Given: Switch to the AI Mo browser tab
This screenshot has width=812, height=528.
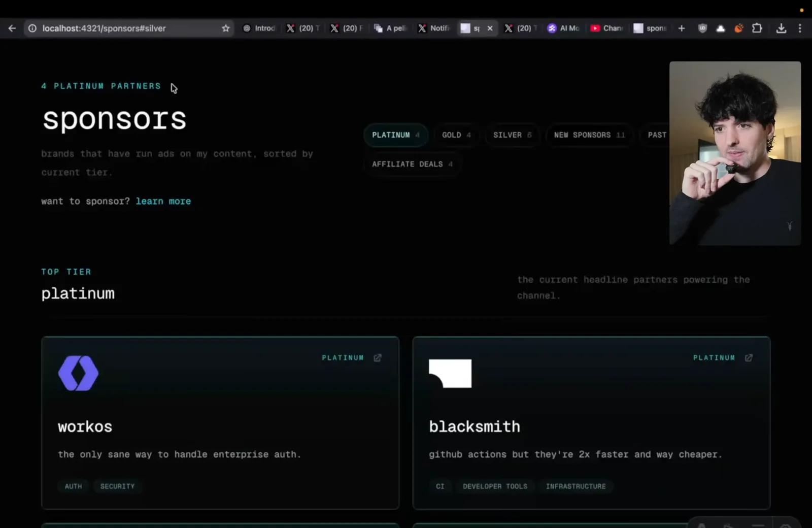Looking at the screenshot, I should tap(564, 28).
